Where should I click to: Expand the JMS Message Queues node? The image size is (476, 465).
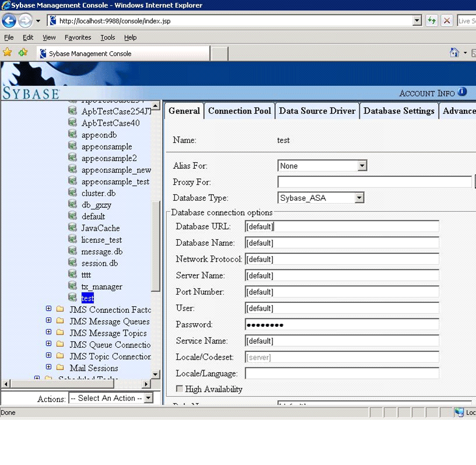48,320
